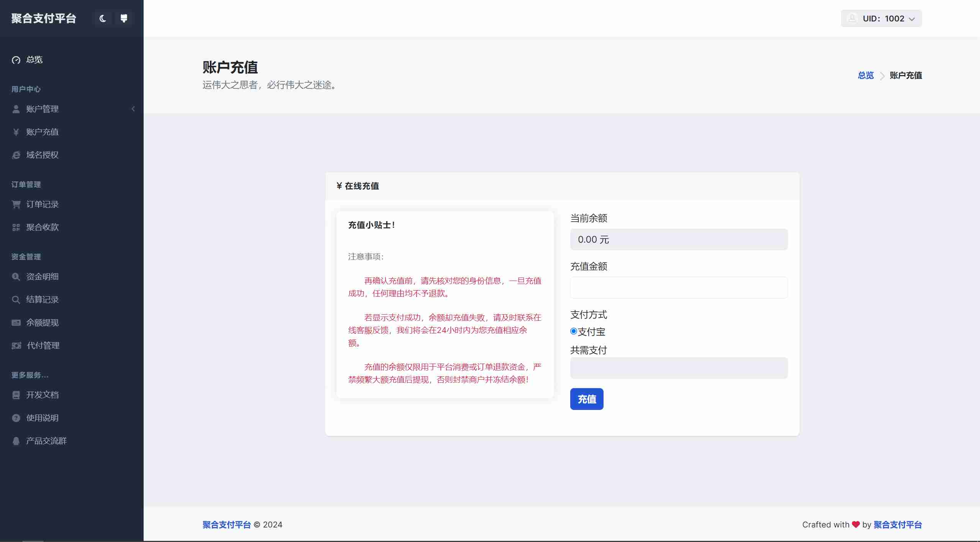Expand the 账户管理 submenu chevron
This screenshot has height=542, width=980.
(133, 109)
